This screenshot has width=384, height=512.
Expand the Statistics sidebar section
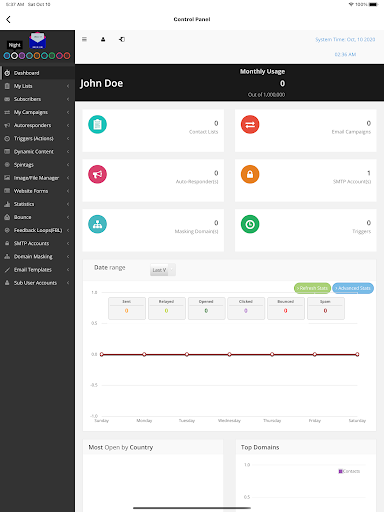(37, 204)
